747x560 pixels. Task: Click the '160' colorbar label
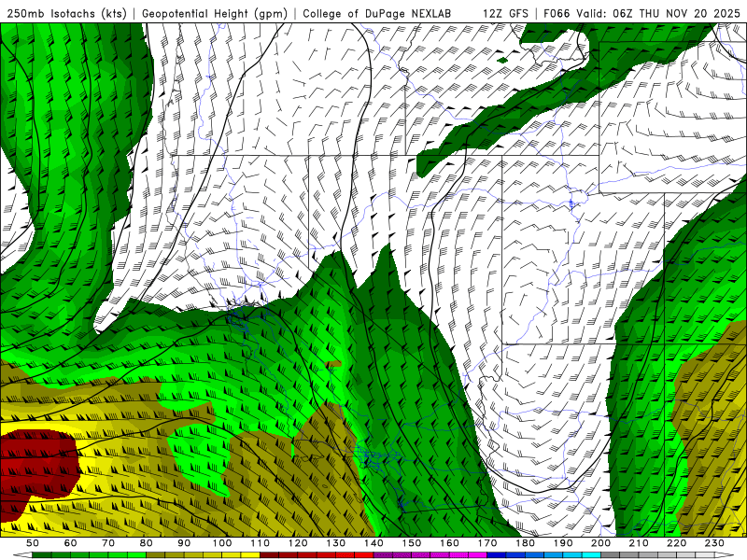pyautogui.click(x=449, y=543)
